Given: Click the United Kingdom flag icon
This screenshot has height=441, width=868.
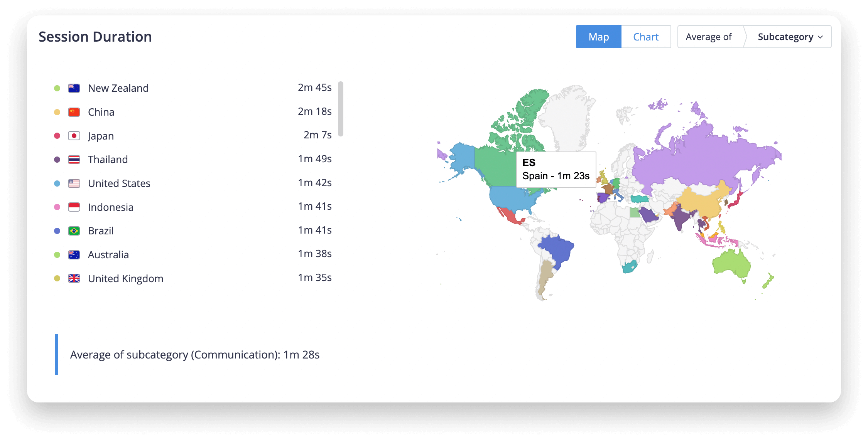Looking at the screenshot, I should click(74, 278).
